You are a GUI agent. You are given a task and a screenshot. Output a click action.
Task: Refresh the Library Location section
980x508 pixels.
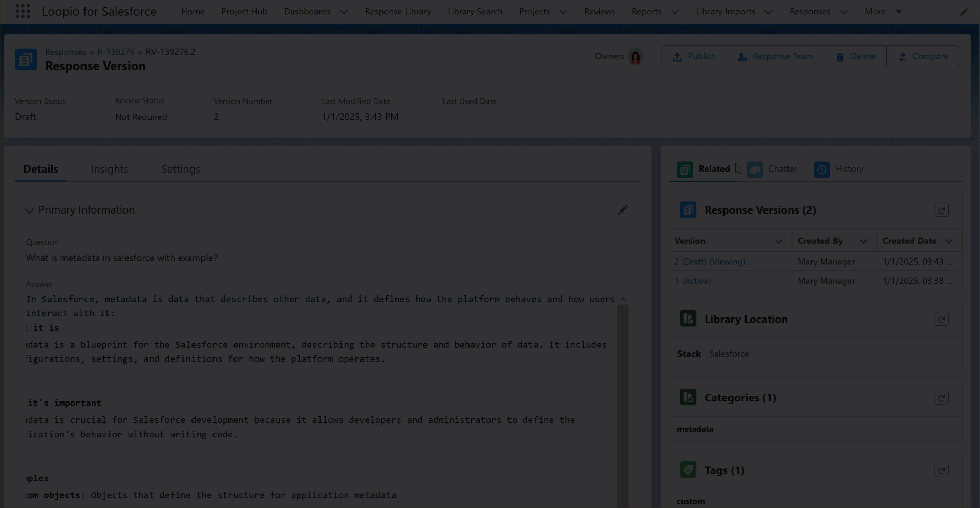941,320
